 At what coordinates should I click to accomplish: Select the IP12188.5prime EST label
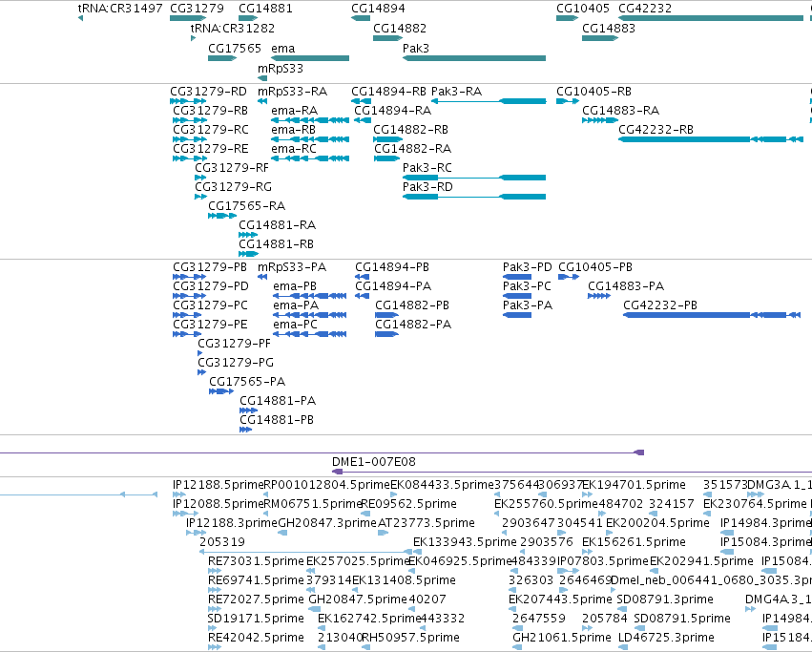click(218, 485)
